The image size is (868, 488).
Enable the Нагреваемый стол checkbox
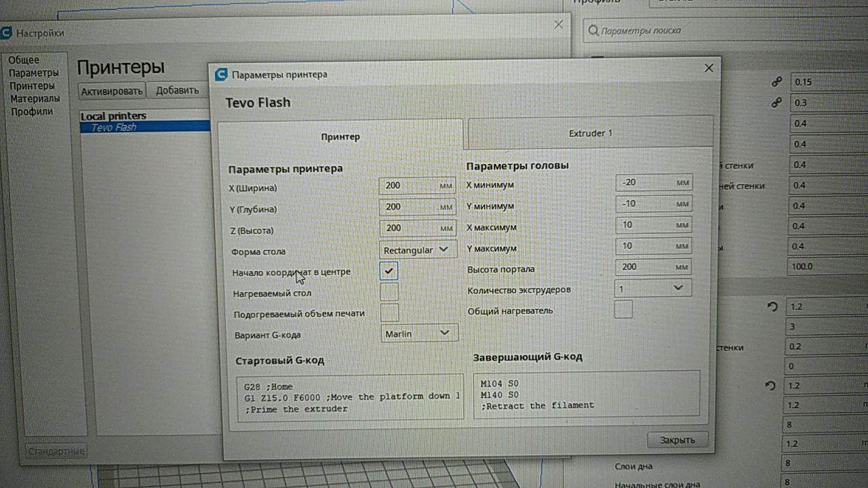[x=389, y=292]
